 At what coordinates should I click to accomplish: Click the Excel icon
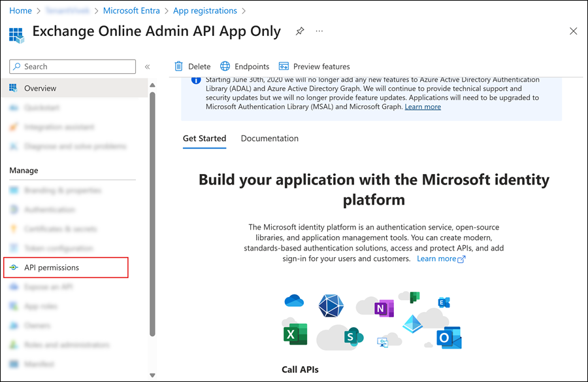[x=295, y=334]
